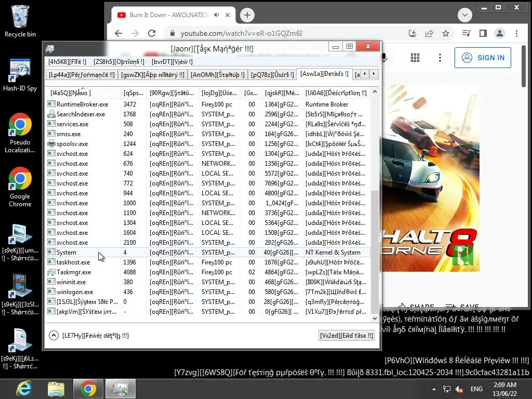Open the taskbar clock showing 2:09 AM
532x399 pixels.
click(505, 389)
